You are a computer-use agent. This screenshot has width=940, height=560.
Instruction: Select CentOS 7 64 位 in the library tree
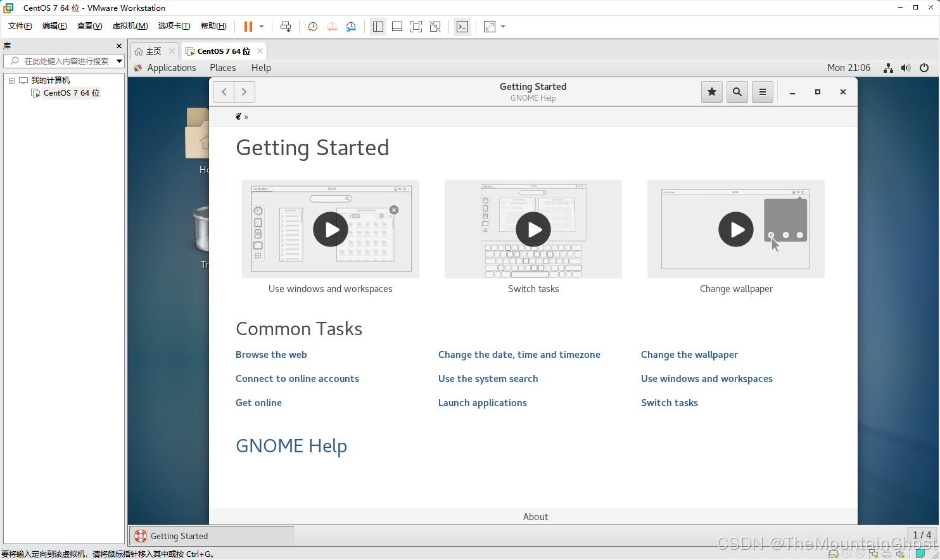coord(71,93)
